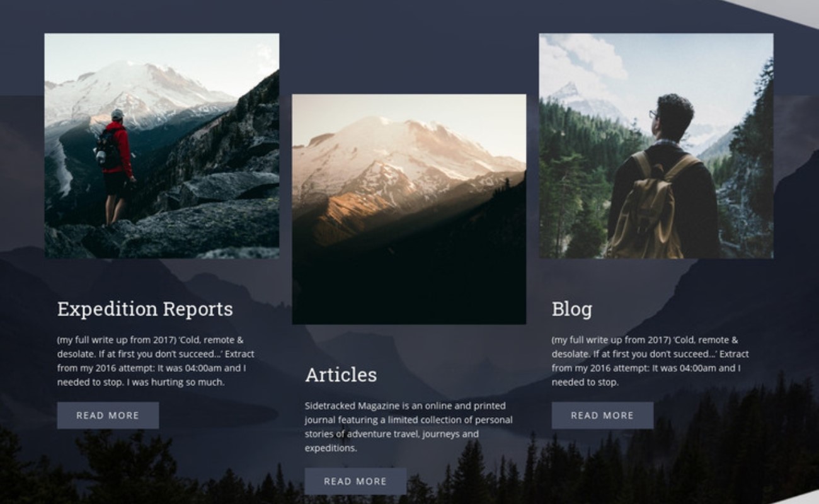Viewport: 819px width, 504px height.
Task: Open the Expedition Reports heading
Action: click(x=145, y=309)
